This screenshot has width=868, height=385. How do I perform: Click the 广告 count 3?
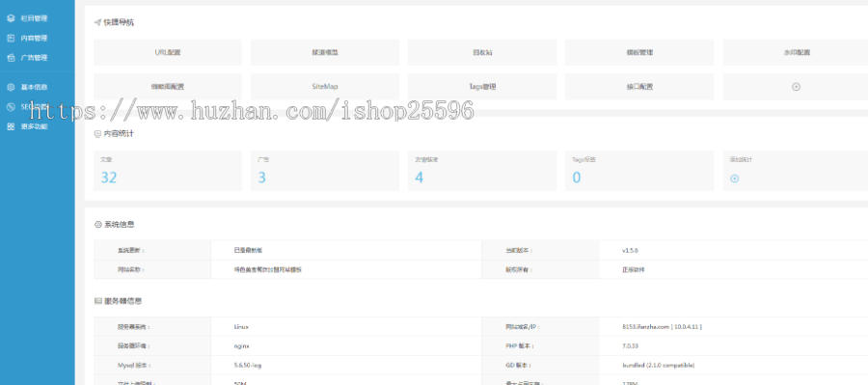tap(261, 178)
